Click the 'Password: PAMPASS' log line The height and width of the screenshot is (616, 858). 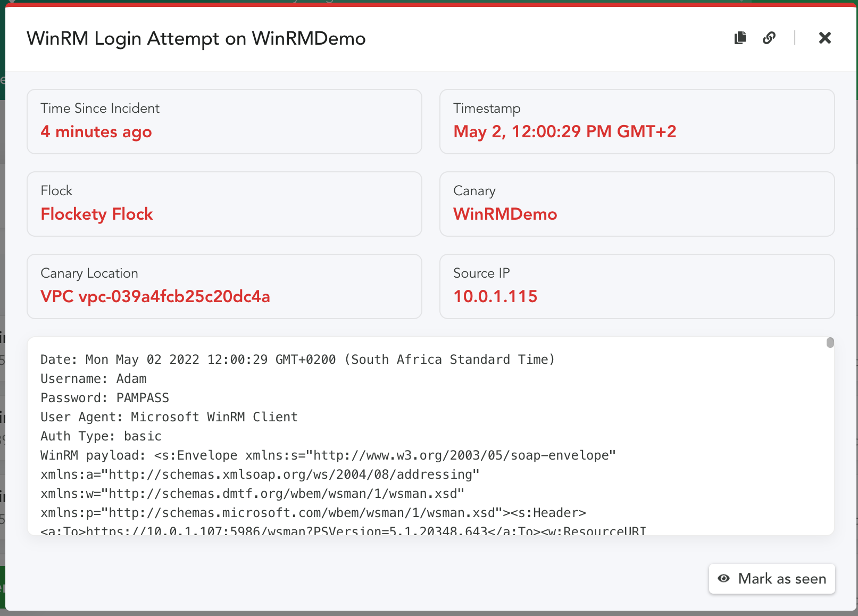pyautogui.click(x=105, y=398)
